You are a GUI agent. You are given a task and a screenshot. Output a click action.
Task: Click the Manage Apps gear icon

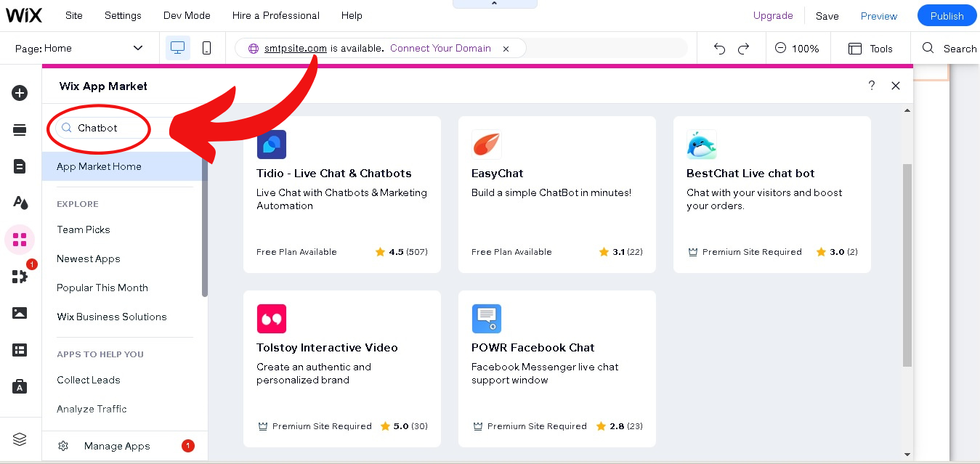pos(63,446)
